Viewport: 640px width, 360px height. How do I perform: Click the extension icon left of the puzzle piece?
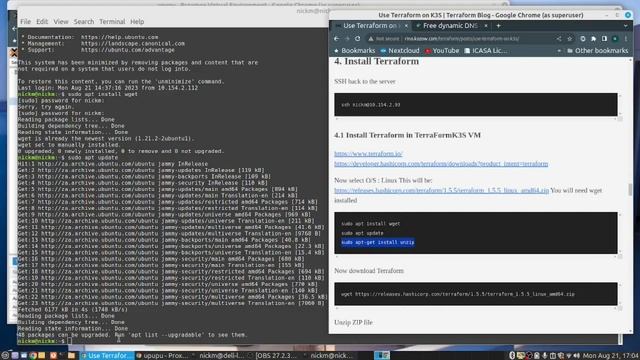(x=582, y=39)
